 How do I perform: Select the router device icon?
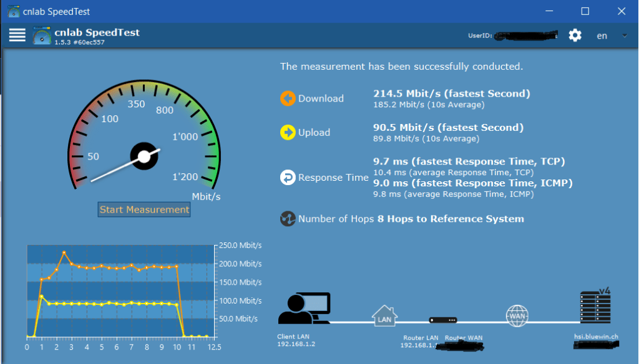tap(443, 319)
